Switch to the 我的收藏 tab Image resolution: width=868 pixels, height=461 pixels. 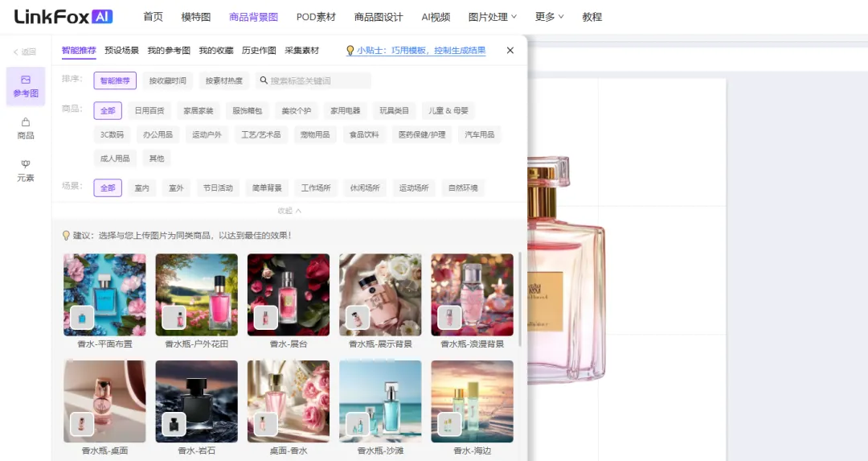click(x=216, y=51)
